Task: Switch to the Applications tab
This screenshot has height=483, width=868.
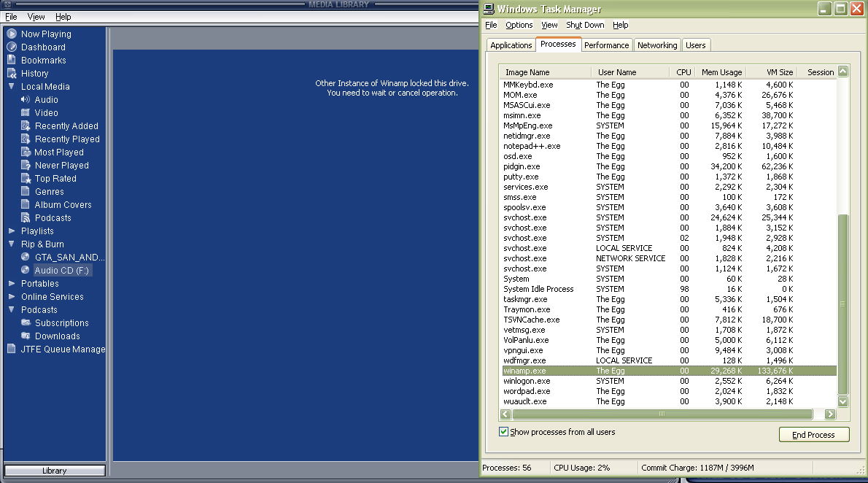Action: [x=511, y=45]
